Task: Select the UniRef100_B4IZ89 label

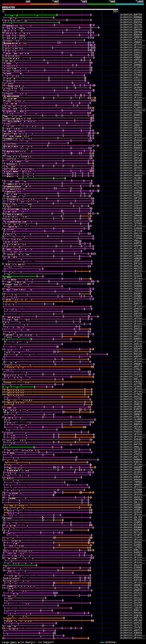Action: pos(131,196)
